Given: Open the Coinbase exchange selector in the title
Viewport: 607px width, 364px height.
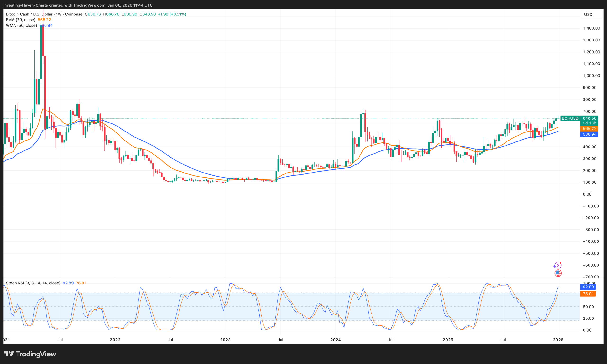Looking at the screenshot, I should (74, 14).
